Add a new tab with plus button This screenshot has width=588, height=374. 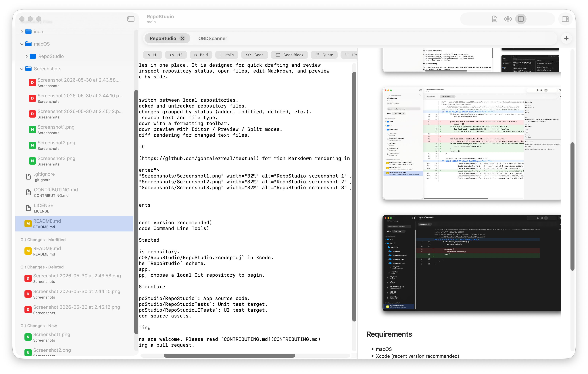click(566, 38)
